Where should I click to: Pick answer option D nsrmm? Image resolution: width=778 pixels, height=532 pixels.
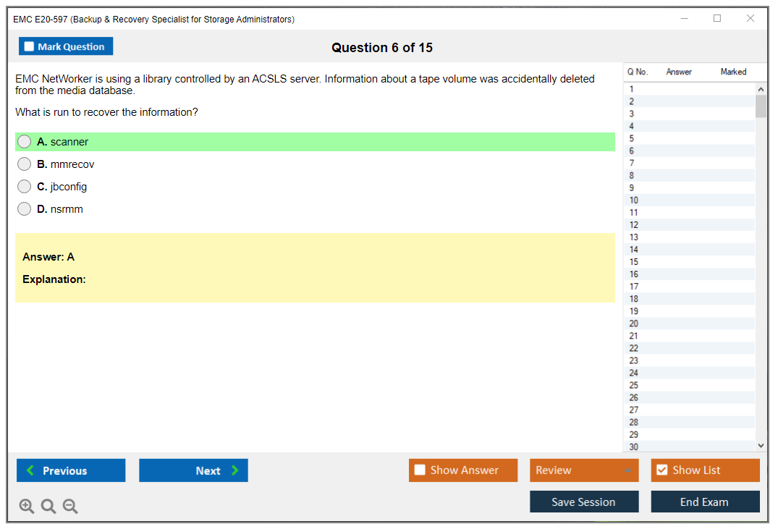[25, 209]
